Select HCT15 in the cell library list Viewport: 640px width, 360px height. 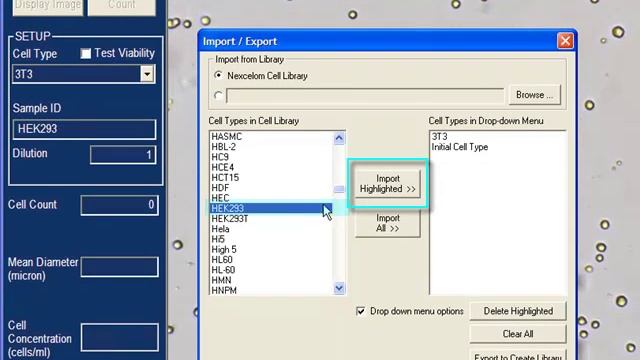(x=271, y=178)
